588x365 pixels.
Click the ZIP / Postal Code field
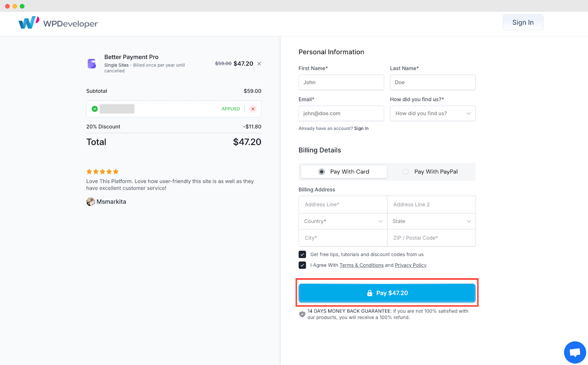pos(431,238)
